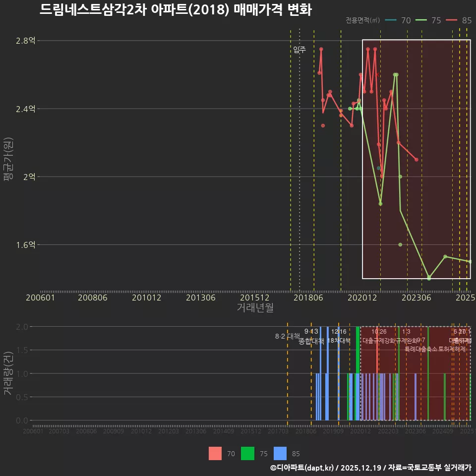Click the 8·2 대책 policy marker label
476x476 pixels.
[287, 336]
